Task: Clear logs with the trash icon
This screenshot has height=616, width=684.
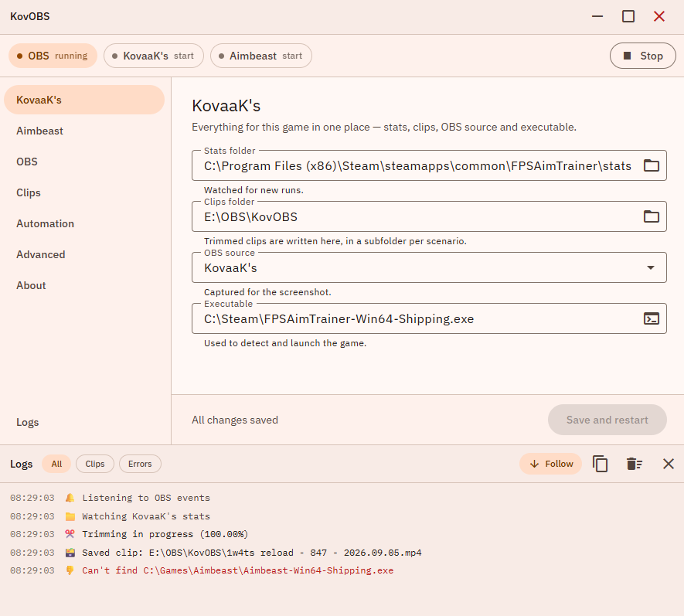Action: 635,464
